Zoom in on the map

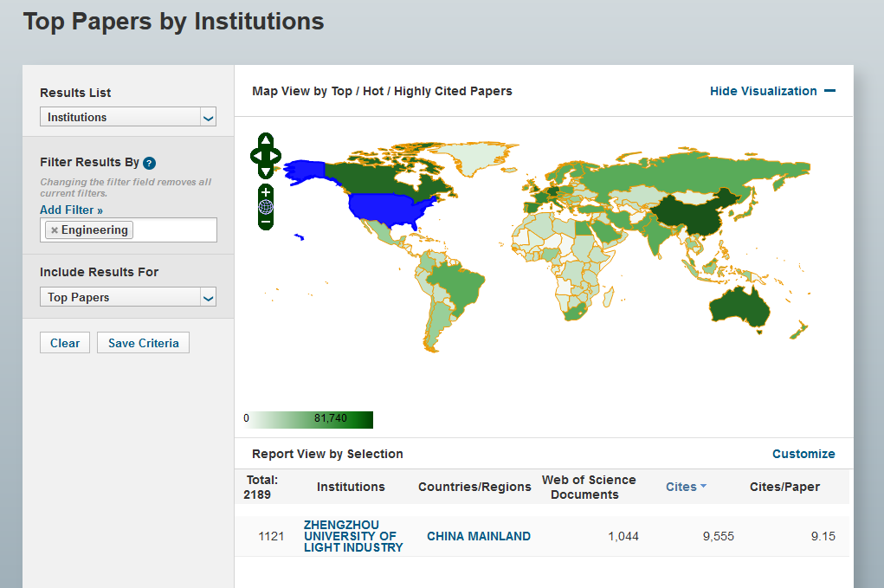[266, 191]
